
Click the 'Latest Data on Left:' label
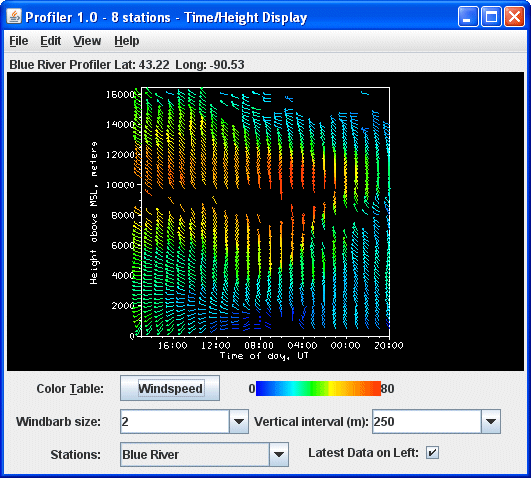point(363,453)
